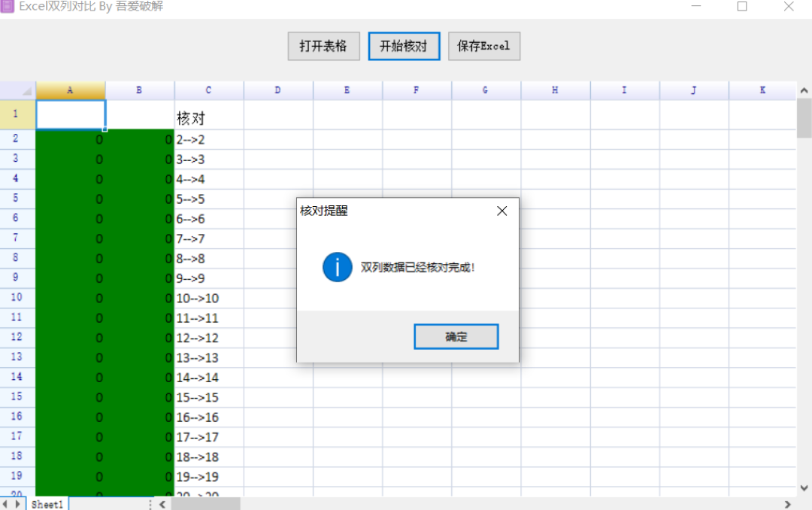812x510 pixels.
Task: Click the horizontal scrollbar left arrow
Action: pyautogui.click(x=162, y=505)
